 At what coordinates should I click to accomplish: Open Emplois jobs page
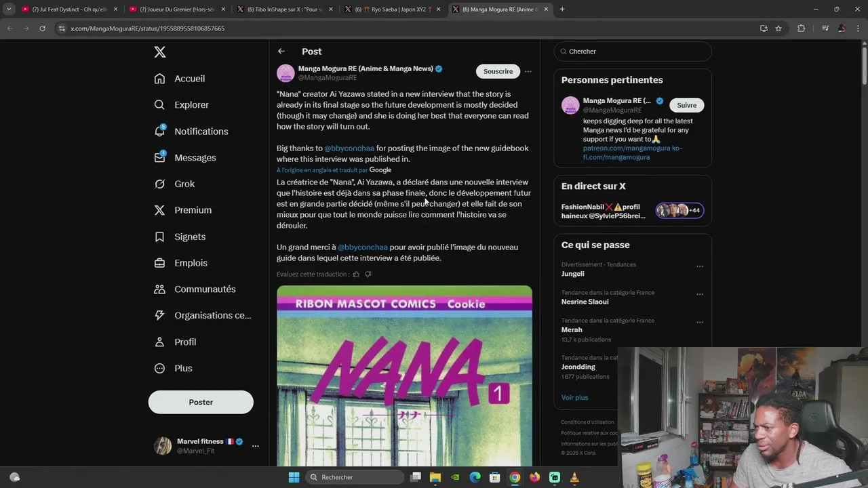coord(181,263)
